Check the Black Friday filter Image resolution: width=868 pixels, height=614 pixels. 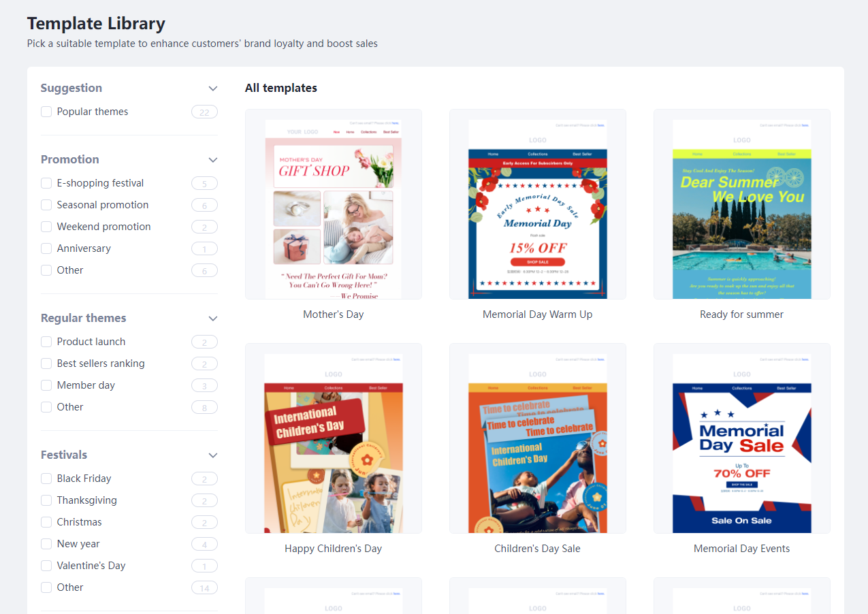pos(46,479)
